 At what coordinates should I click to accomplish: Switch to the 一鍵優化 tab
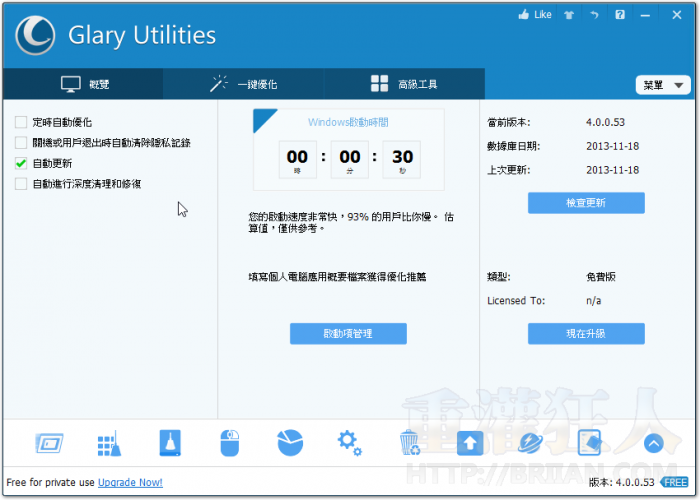tap(243, 84)
